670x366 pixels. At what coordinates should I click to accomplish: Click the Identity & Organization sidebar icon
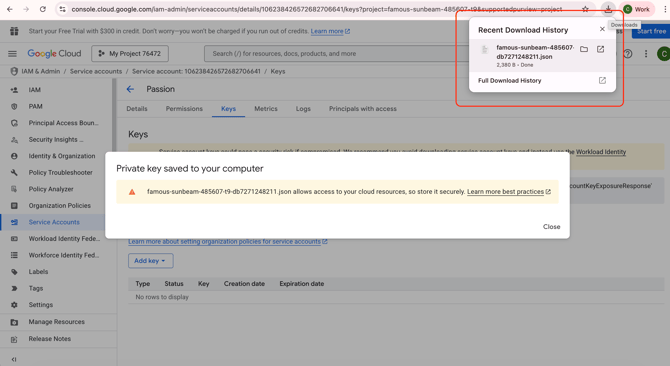[14, 156]
